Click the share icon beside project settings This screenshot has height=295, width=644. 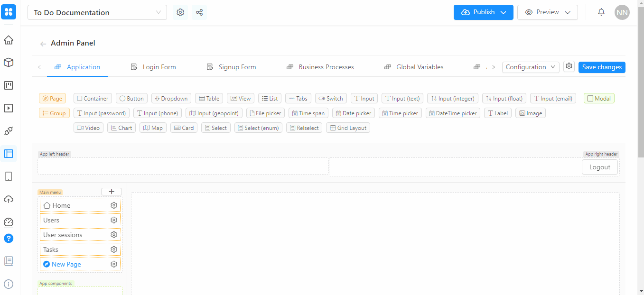(199, 12)
